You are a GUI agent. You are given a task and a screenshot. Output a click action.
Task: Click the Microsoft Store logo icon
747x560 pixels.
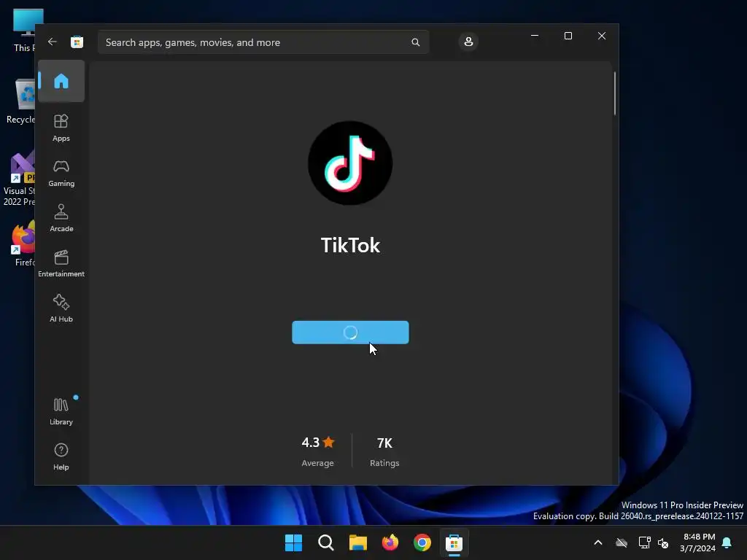click(x=77, y=42)
